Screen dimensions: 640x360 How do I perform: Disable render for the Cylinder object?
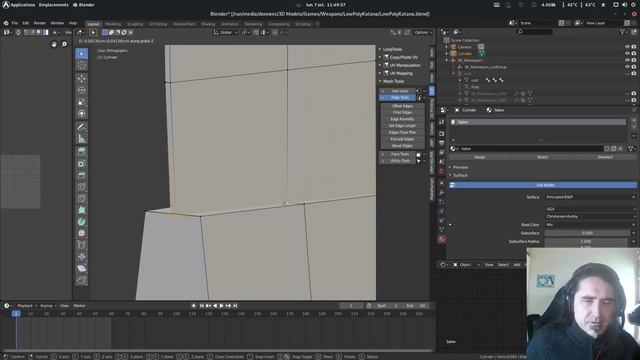pyautogui.click(x=634, y=53)
